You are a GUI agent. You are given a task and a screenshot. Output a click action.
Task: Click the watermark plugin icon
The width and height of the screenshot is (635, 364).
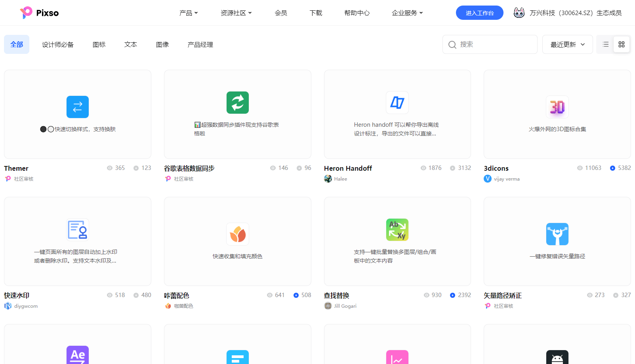(x=78, y=230)
